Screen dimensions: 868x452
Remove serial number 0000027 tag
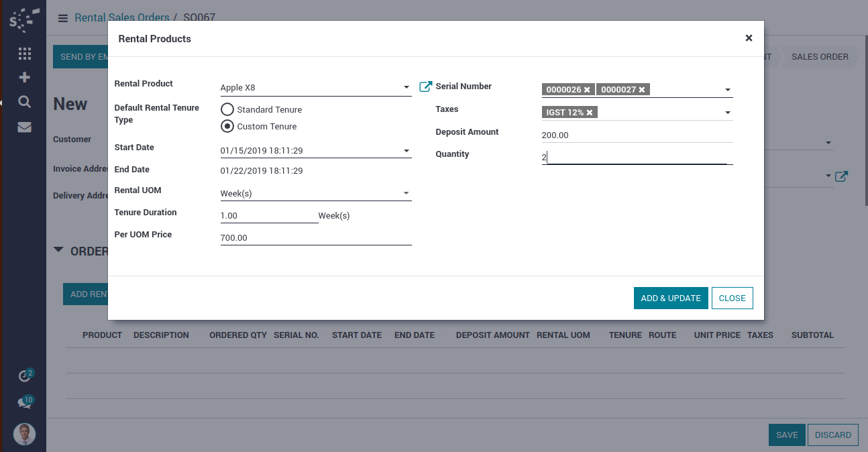point(642,90)
